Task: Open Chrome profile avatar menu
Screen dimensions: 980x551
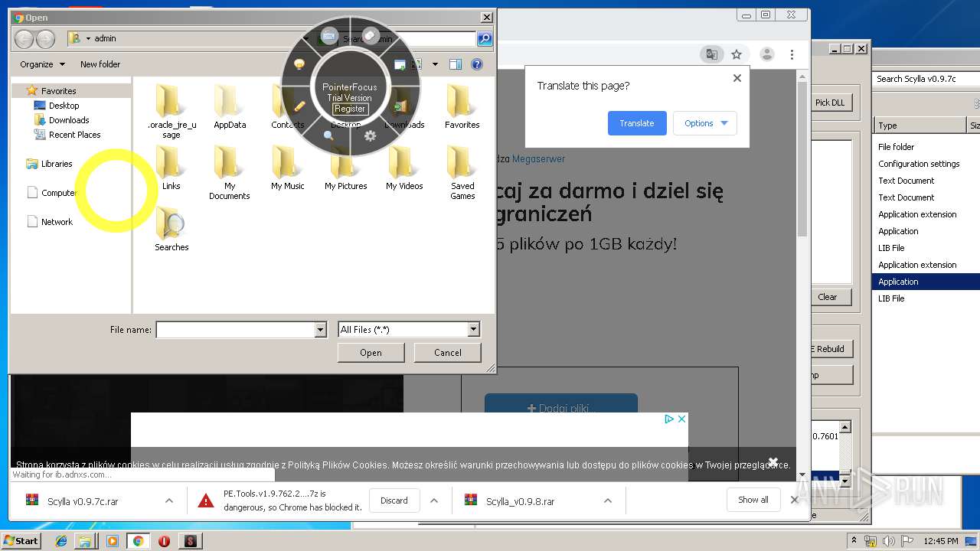Action: (766, 54)
